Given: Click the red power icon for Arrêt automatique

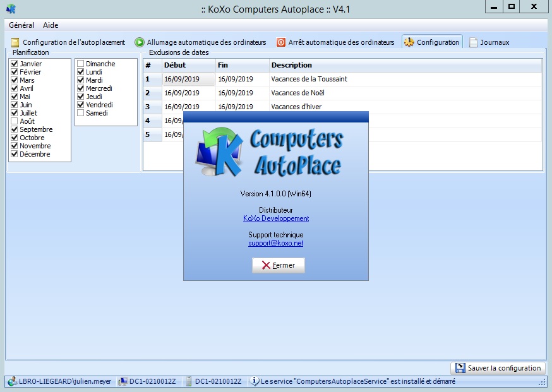Looking at the screenshot, I should click(x=281, y=42).
